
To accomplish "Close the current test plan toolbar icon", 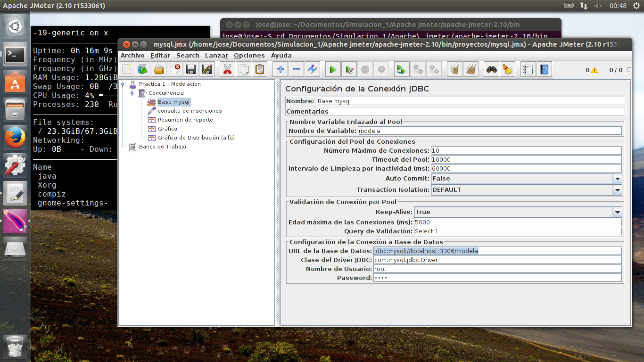I will click(x=175, y=69).
